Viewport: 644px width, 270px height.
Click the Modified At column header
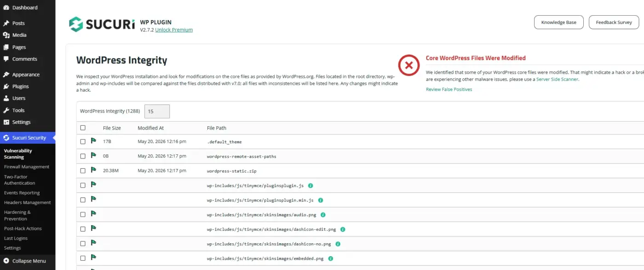[150, 128]
